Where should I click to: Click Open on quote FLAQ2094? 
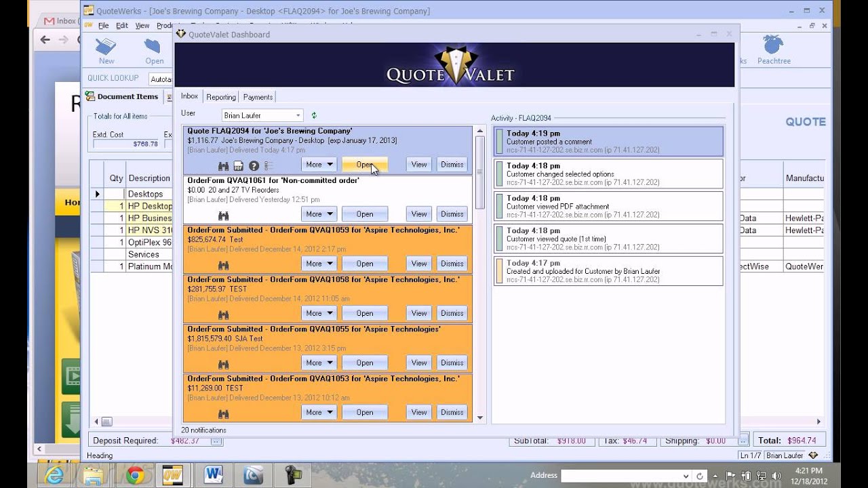(365, 165)
